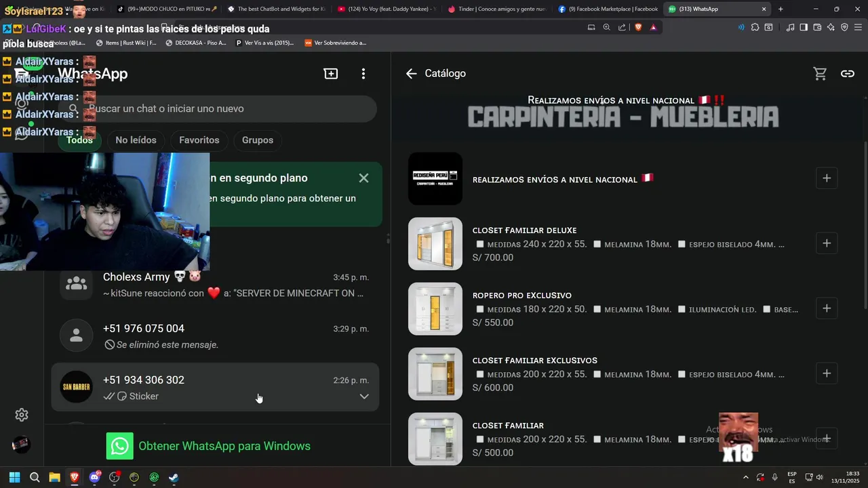Select the Favoritos chat filter
This screenshot has width=868, height=488.
pyautogui.click(x=199, y=140)
